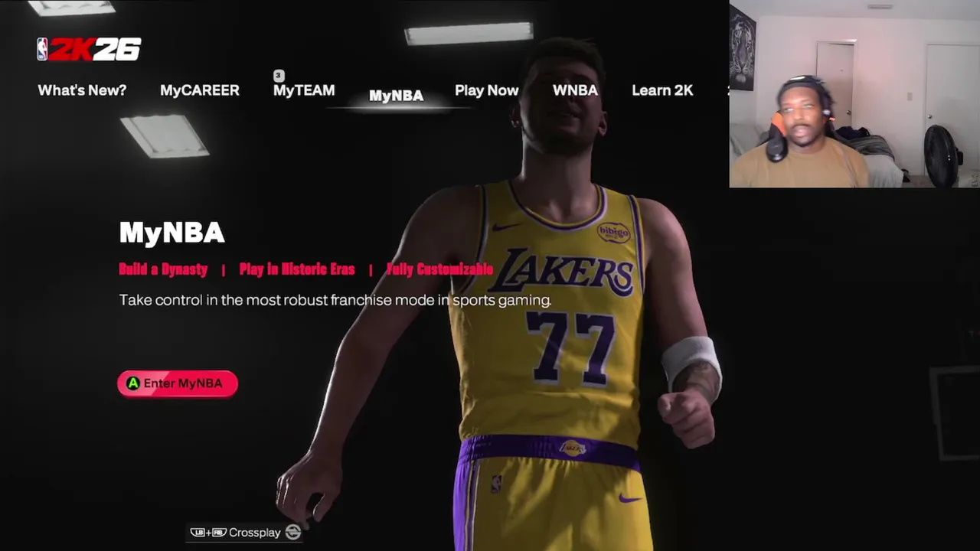The image size is (980, 551).
Task: Go to the Play Now tab
Action: coord(487,90)
